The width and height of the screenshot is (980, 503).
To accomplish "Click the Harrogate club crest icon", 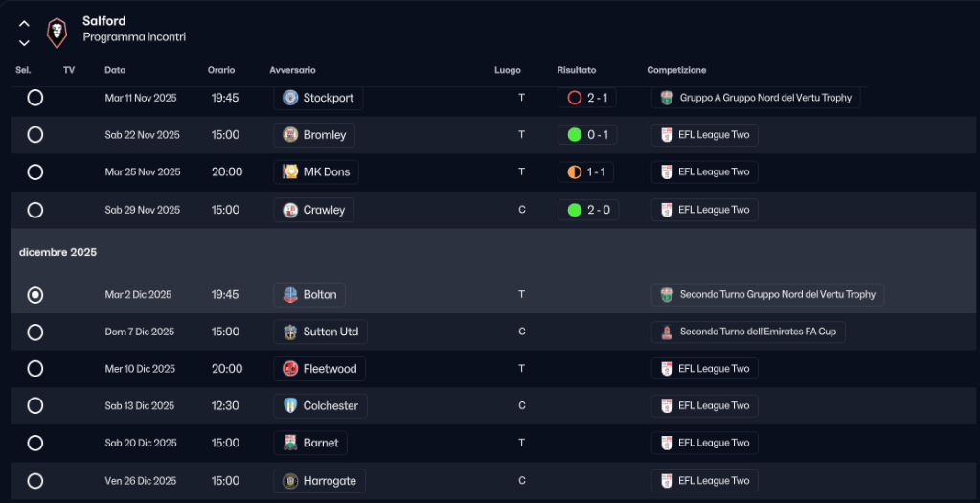I will 290,481.
